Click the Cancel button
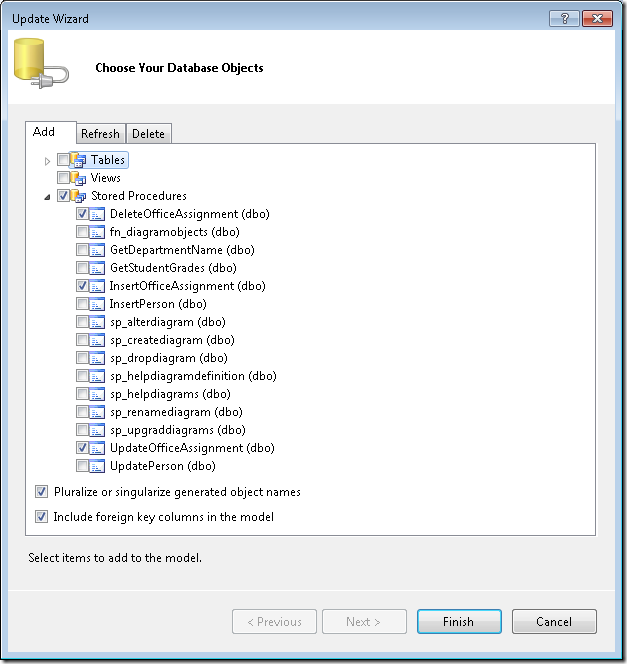 click(x=554, y=622)
